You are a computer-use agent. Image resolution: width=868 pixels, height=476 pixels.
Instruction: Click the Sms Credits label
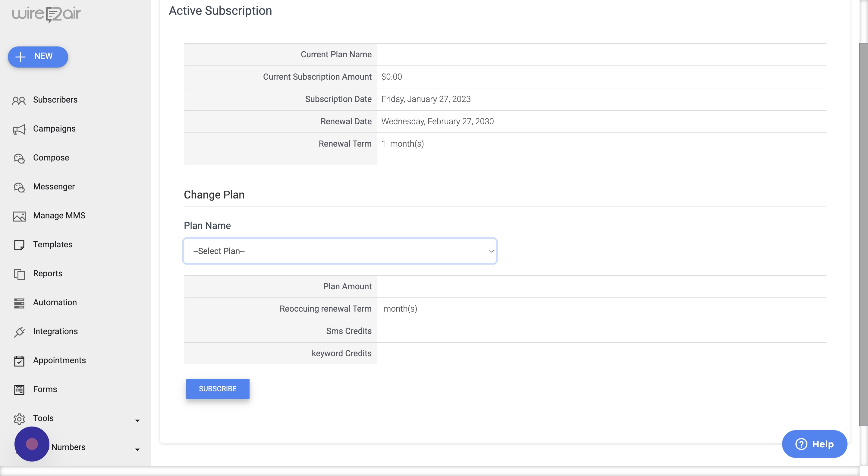pos(349,331)
